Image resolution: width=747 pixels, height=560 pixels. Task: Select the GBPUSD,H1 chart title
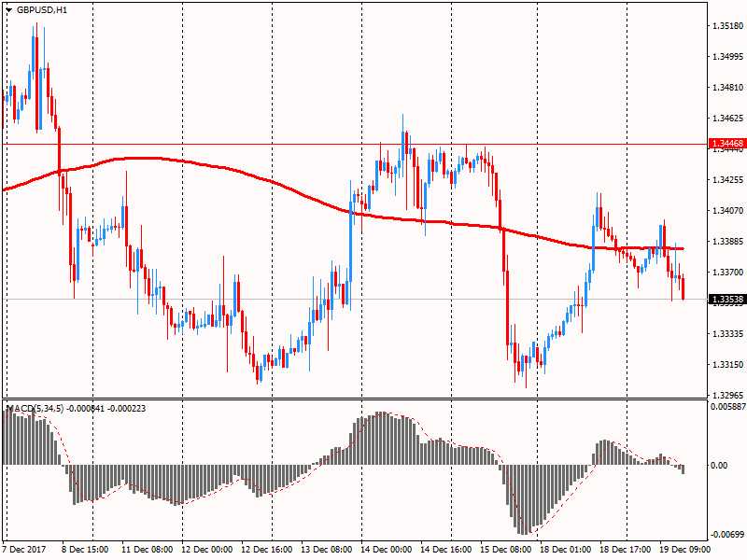pos(42,10)
